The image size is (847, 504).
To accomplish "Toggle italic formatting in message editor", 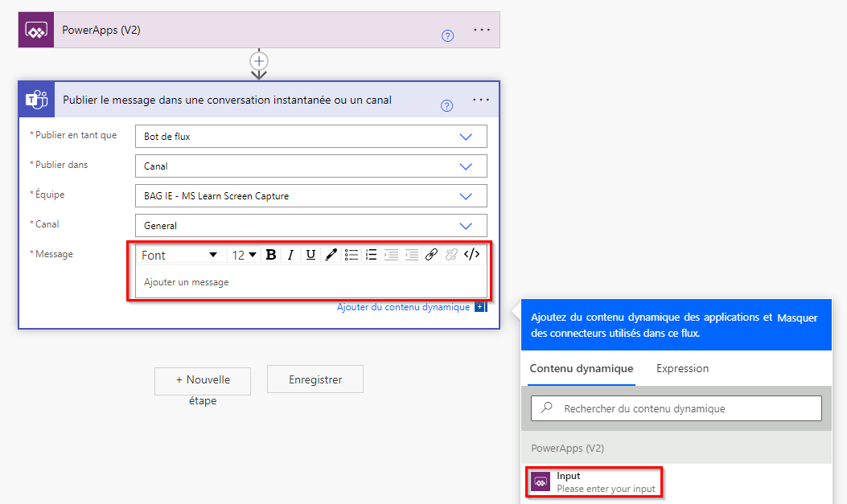I will click(x=290, y=255).
